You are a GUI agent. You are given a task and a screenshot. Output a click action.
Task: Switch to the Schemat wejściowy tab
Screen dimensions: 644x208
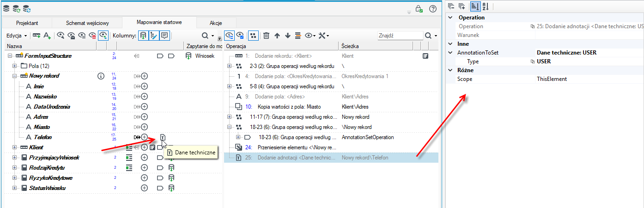tap(87, 23)
